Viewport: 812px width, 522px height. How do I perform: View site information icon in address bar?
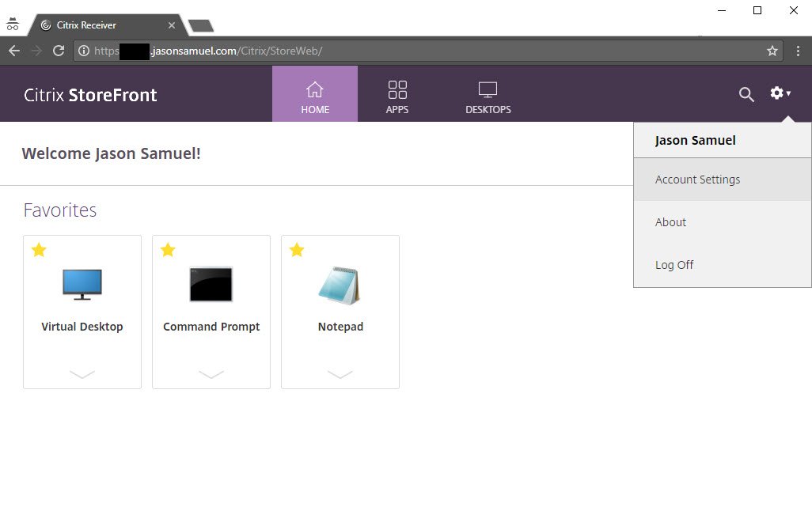pyautogui.click(x=83, y=51)
